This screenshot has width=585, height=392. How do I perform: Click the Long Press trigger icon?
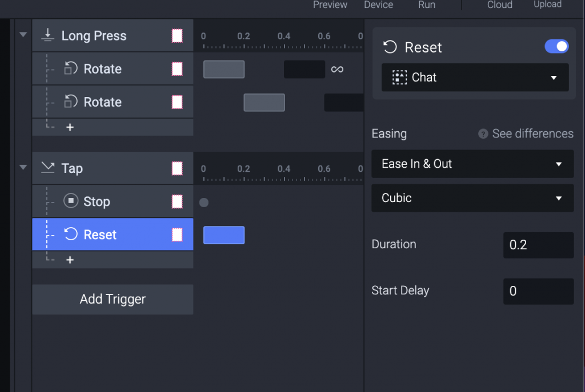48,36
